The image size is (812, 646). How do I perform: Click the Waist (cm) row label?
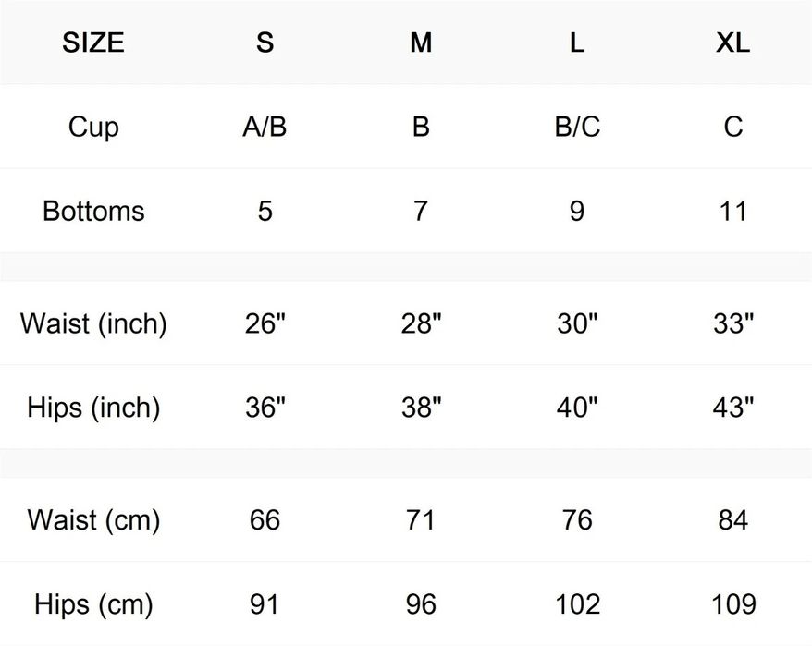[93, 519]
